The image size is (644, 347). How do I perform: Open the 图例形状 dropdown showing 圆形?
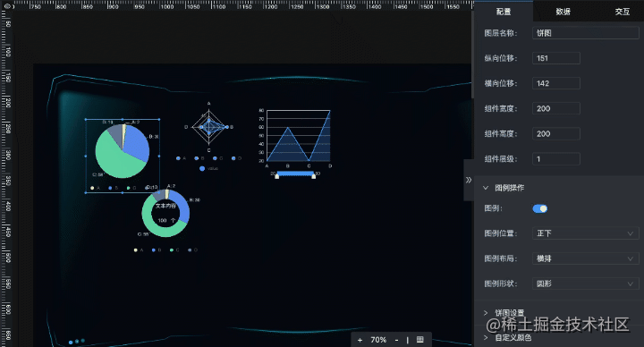point(585,284)
